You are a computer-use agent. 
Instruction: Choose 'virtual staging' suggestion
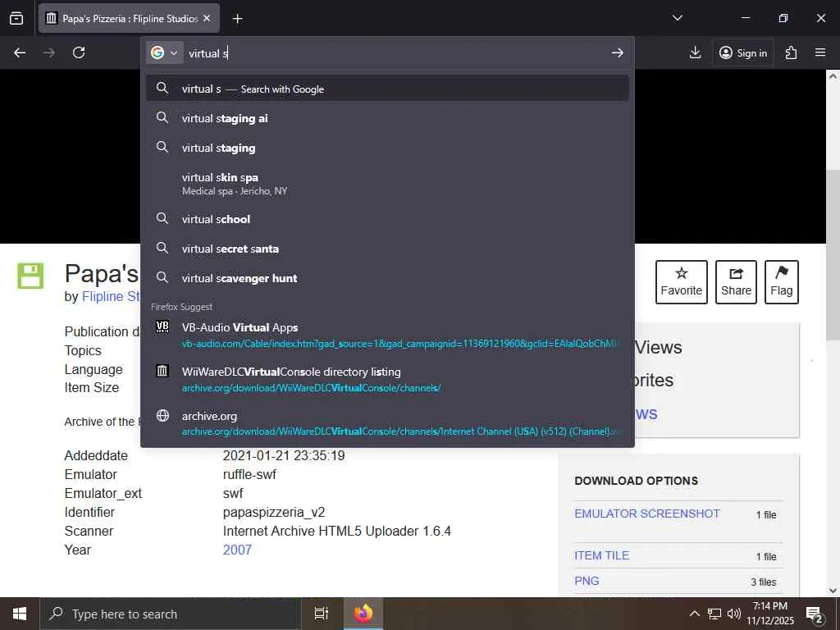pyautogui.click(x=387, y=148)
